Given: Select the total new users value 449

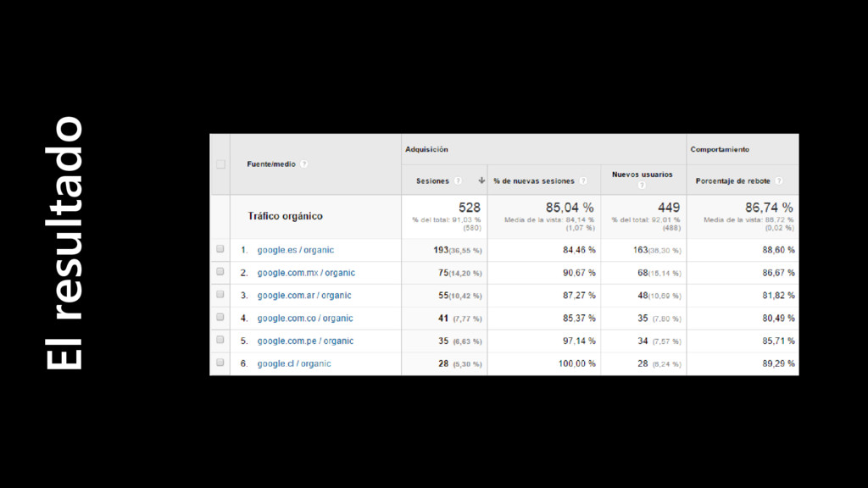Looking at the screenshot, I should [669, 208].
